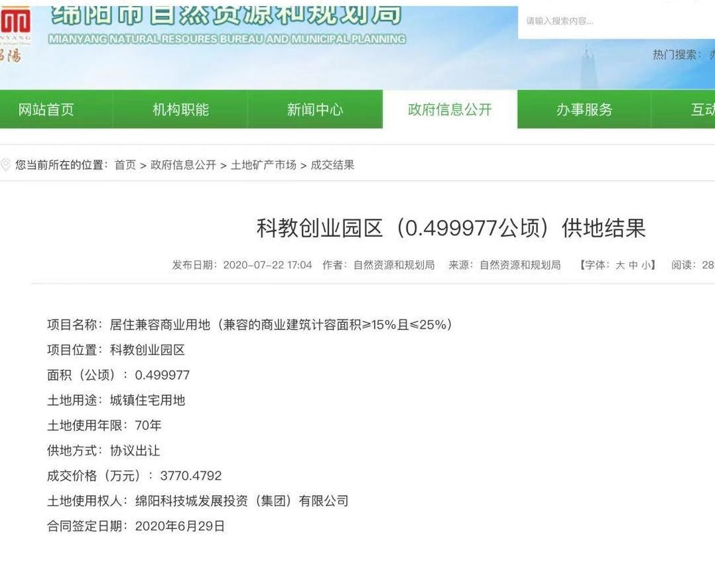Switch to the 政府信息公开 active tab
This screenshot has width=715, height=588.
pos(450,110)
